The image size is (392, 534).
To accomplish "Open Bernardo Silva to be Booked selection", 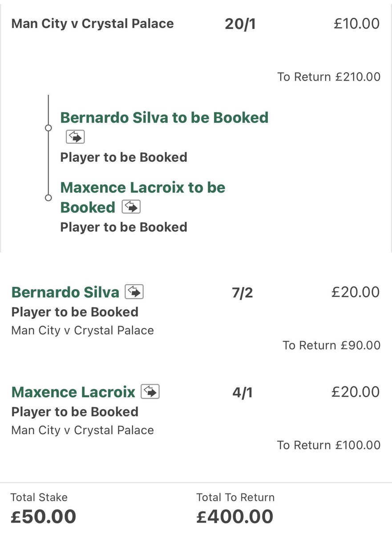I will coord(164,118).
